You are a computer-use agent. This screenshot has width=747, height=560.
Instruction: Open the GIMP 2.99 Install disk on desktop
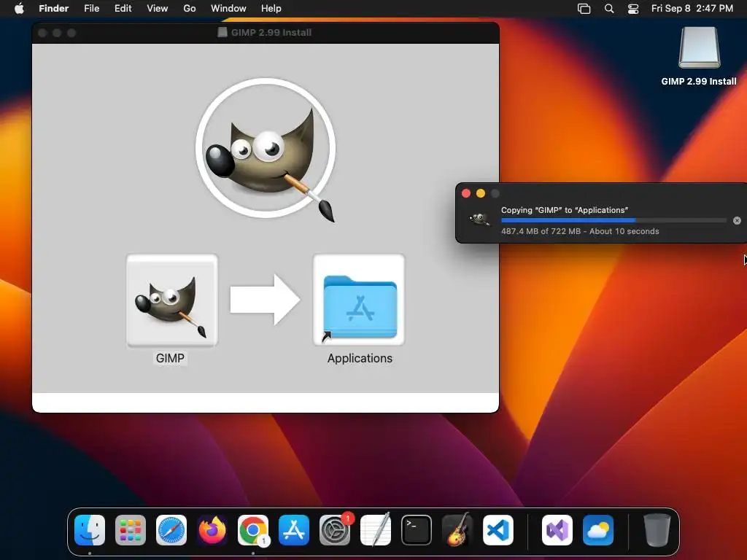[x=699, y=47]
